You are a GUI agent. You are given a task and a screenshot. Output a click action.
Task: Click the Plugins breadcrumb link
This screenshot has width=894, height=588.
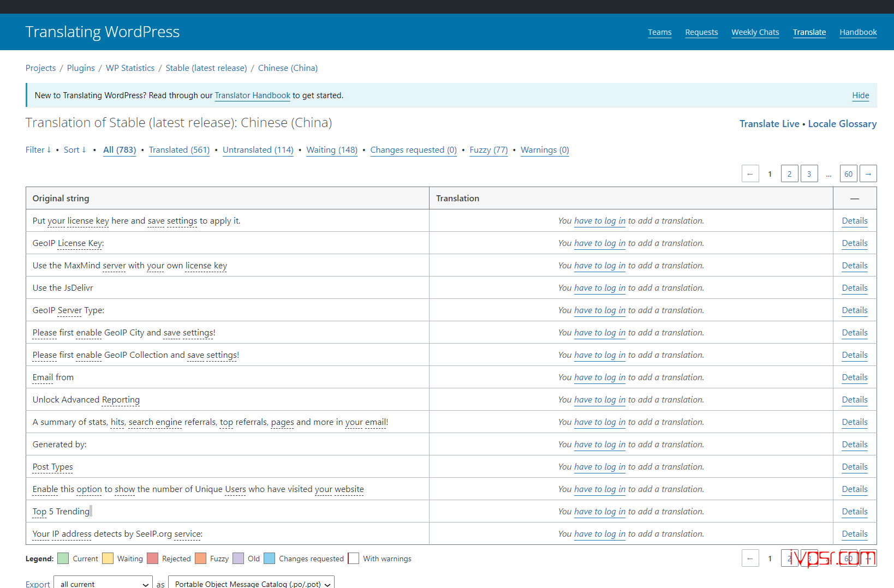tap(81, 68)
